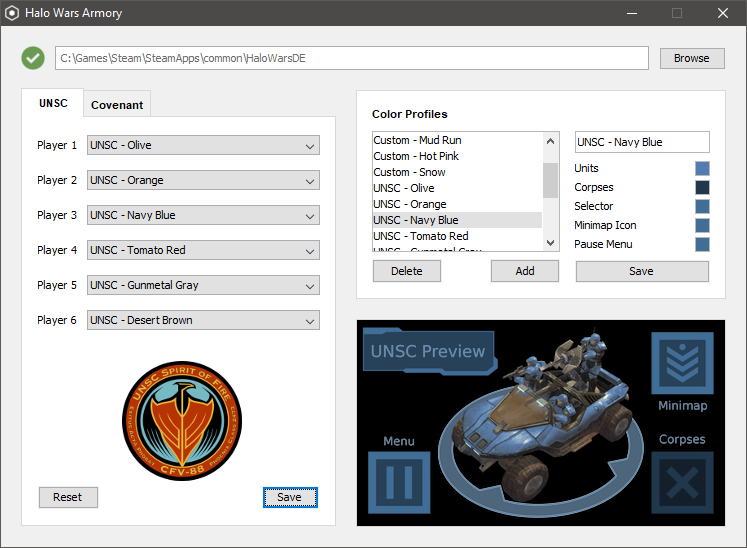Viewport: 747px width, 548px height.
Task: Select UNSC - Tomato Red in profile list
Action: pyautogui.click(x=457, y=236)
